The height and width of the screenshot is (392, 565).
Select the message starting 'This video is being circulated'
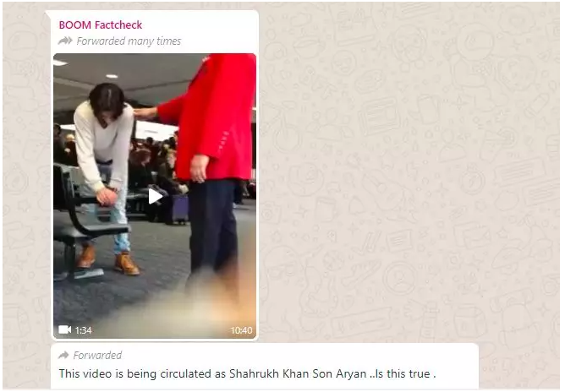coord(247,373)
